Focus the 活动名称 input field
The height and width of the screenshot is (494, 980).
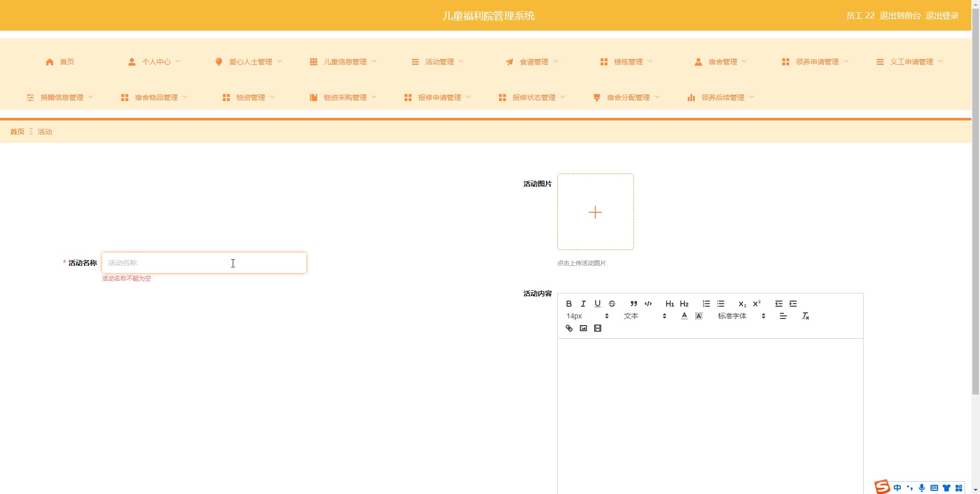[x=204, y=263]
